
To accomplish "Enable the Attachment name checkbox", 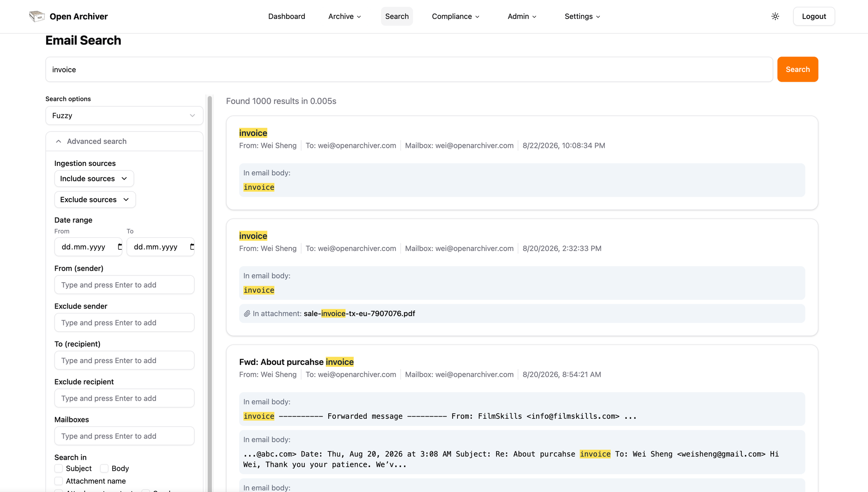I will pyautogui.click(x=59, y=481).
